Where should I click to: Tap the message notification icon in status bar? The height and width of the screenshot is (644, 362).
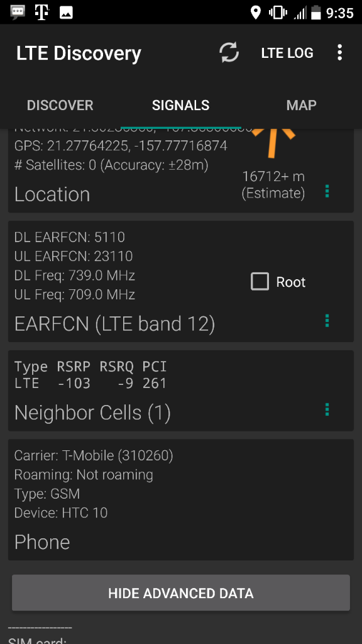tap(18, 13)
